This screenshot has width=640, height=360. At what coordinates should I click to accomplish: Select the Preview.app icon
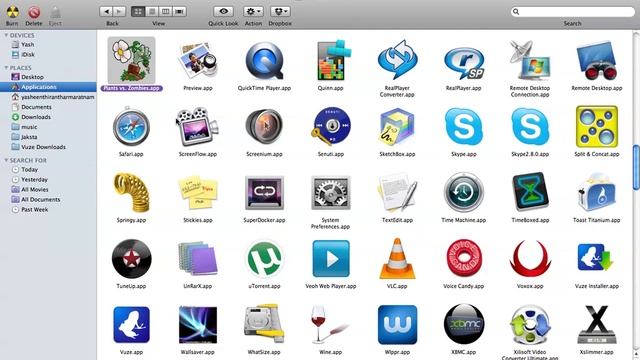[x=198, y=61]
